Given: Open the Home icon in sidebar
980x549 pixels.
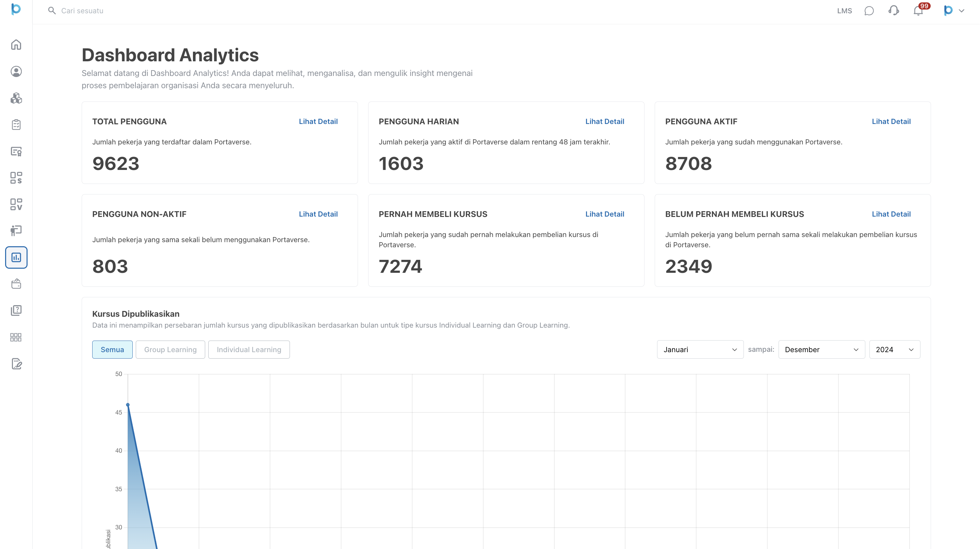Looking at the screenshot, I should click(16, 45).
